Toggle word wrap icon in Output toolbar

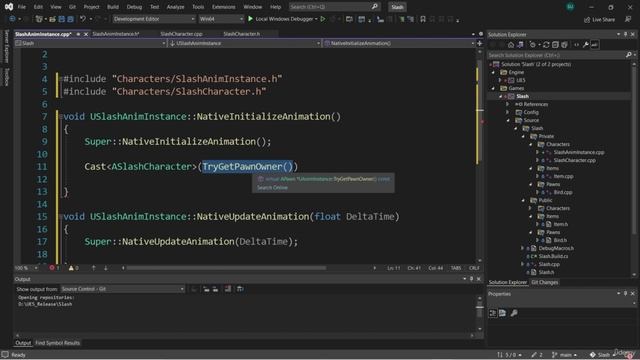click(240, 289)
